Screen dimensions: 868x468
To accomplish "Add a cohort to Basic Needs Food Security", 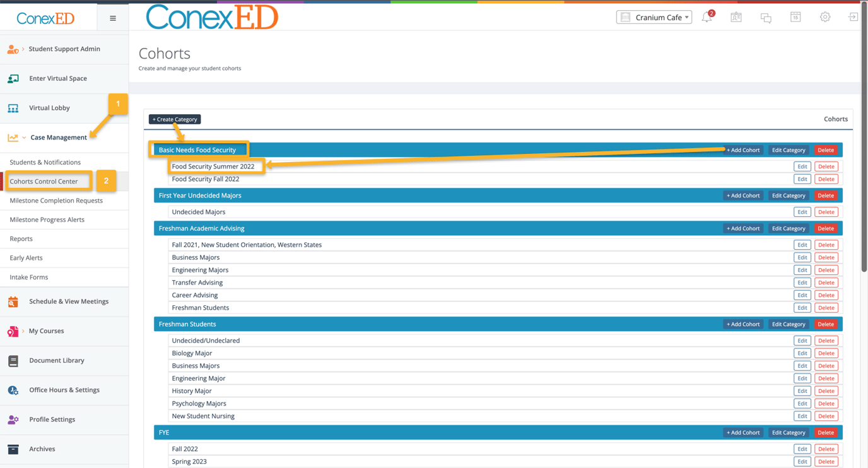I will [x=742, y=149].
